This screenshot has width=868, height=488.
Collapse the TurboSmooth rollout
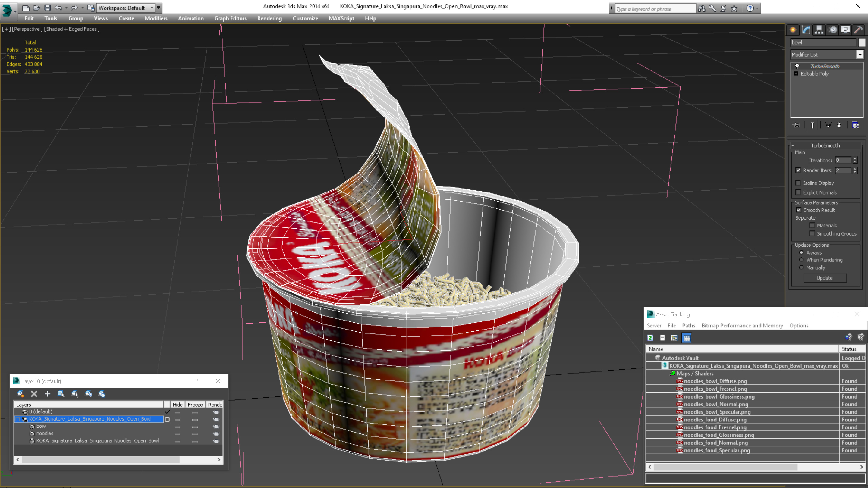click(x=793, y=146)
